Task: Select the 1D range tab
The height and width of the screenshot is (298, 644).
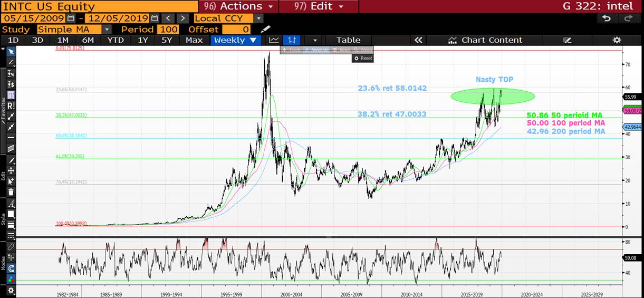Action: [13, 40]
